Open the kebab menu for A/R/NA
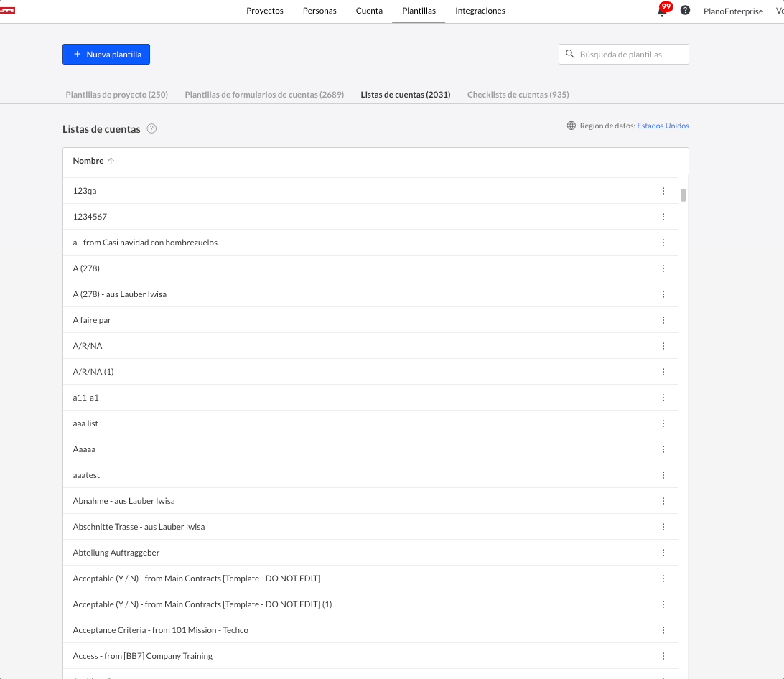Screen dimensions: 784x679 663,346
